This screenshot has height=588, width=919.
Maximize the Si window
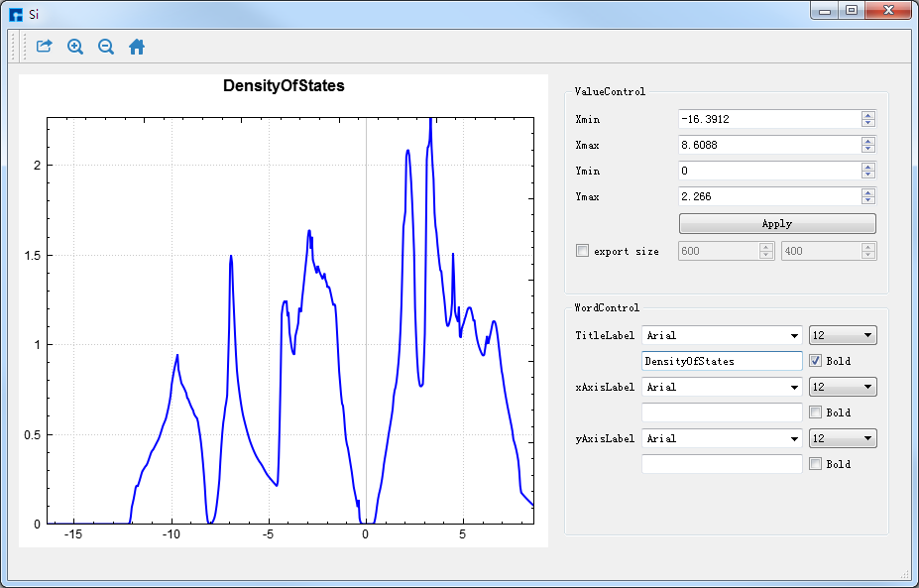point(852,11)
